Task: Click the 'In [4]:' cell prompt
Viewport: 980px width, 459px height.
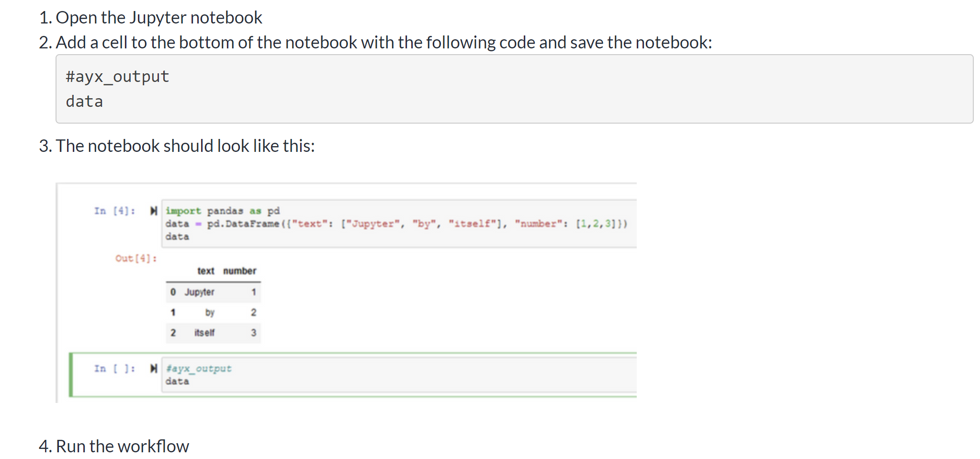Action: 114,211
